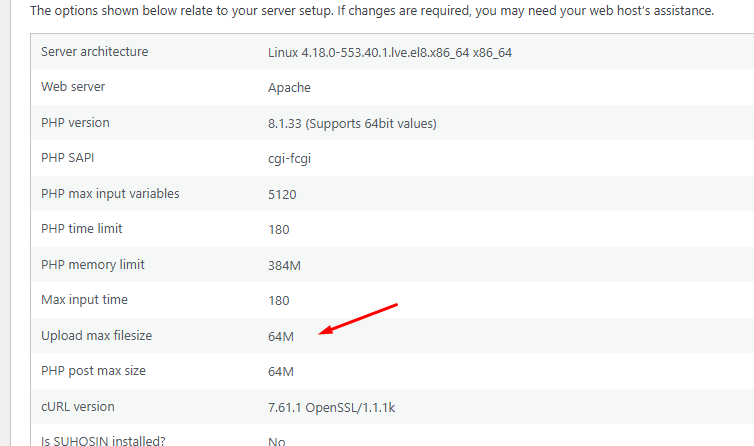Select the 64M upload max filesize value
The image size is (754, 446).
click(281, 336)
